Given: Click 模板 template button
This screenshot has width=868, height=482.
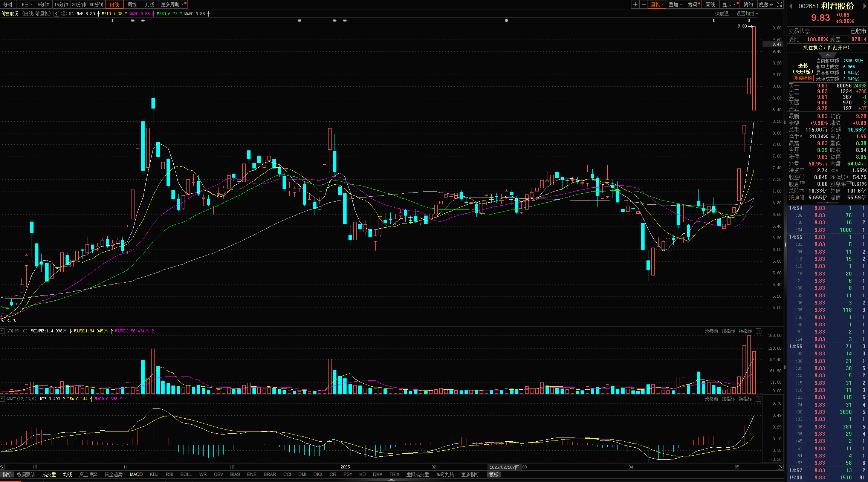Looking at the screenshot, I should point(494,474).
